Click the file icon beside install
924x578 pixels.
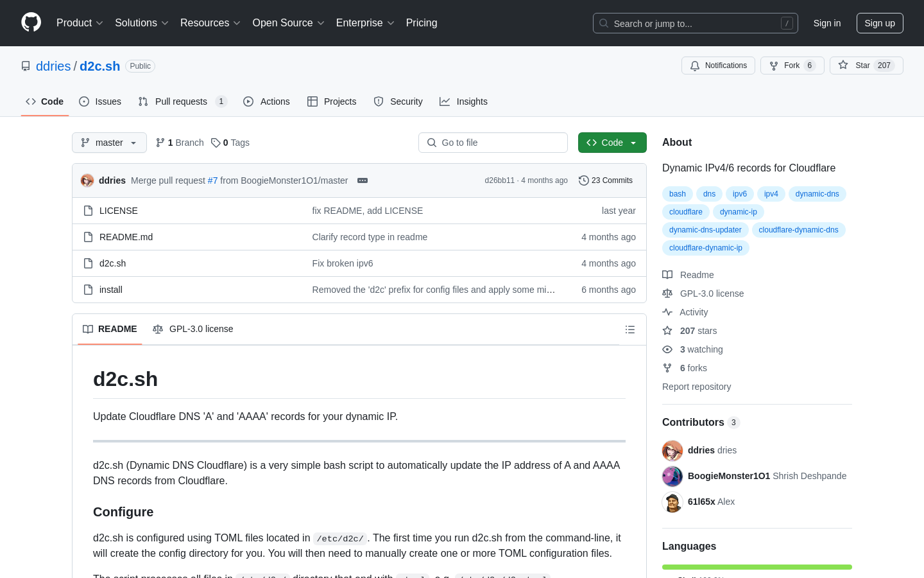(x=89, y=290)
